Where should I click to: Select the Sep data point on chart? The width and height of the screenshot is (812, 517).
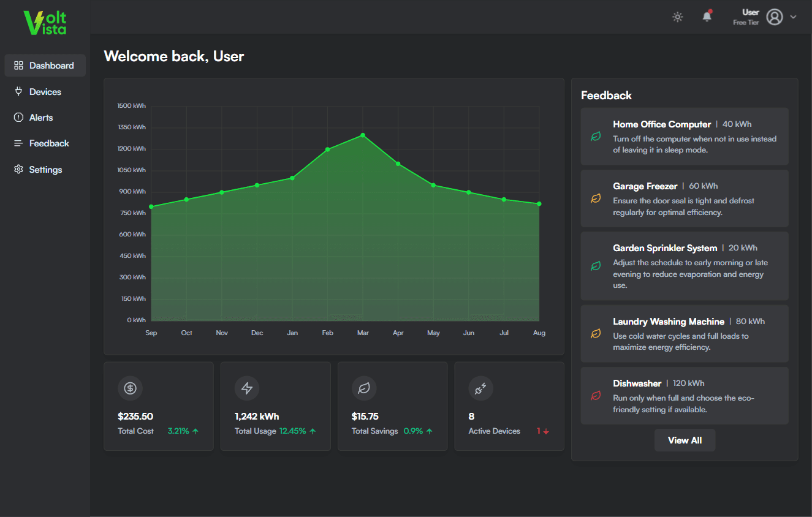[151, 206]
